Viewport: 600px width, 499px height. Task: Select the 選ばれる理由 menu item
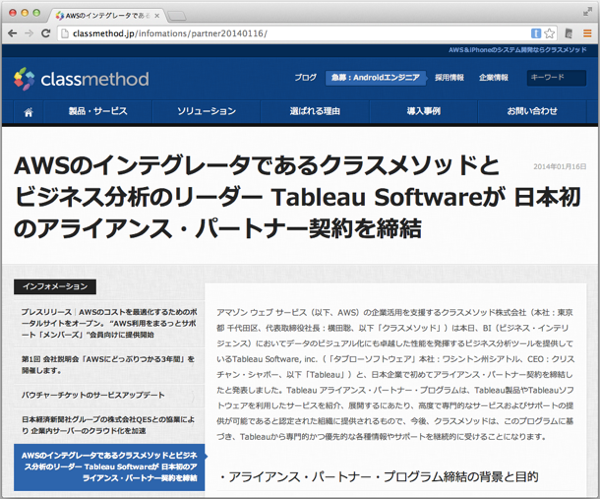[315, 111]
